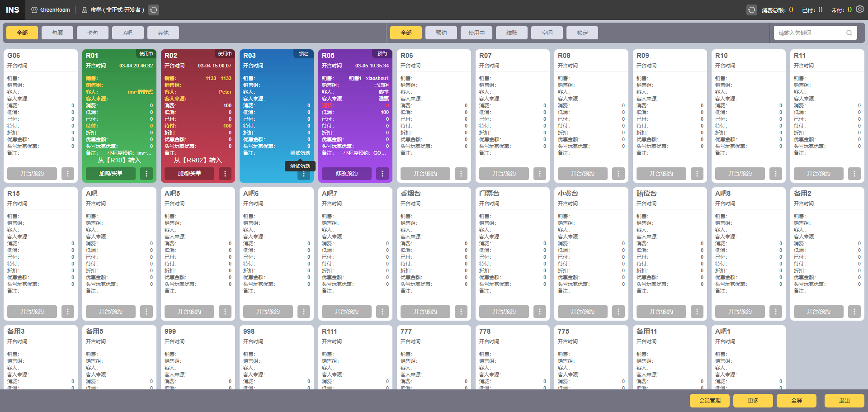This screenshot has width=868, height=412.
Task: Open the three-dot menu on card 备用2
Action: click(854, 312)
